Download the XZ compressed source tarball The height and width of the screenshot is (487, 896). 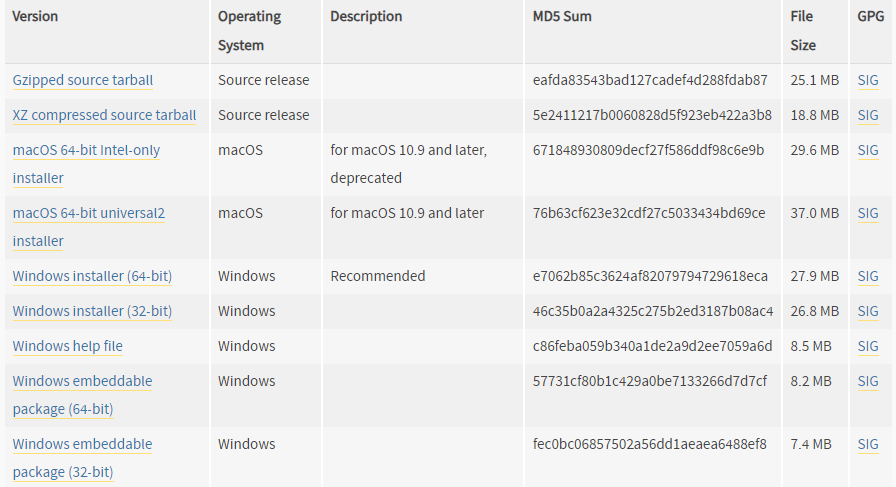click(x=105, y=115)
